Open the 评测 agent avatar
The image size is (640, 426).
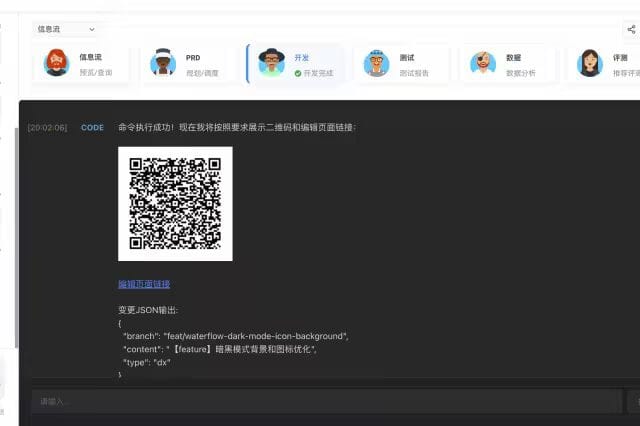point(590,64)
